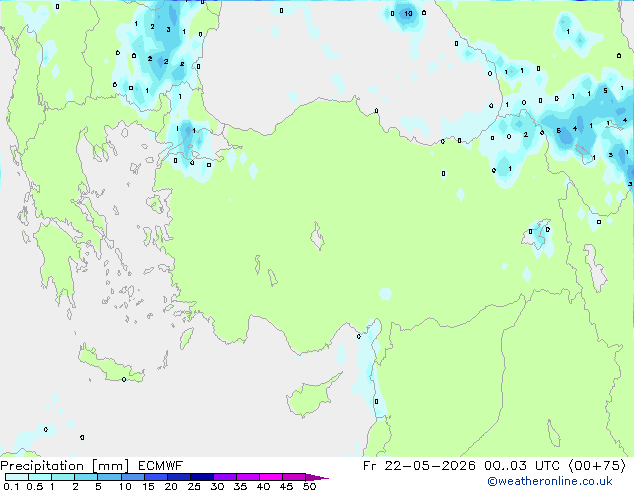Click the 'Precipitation' title text
Viewport: 634px width, 490px height.
click(x=42, y=466)
